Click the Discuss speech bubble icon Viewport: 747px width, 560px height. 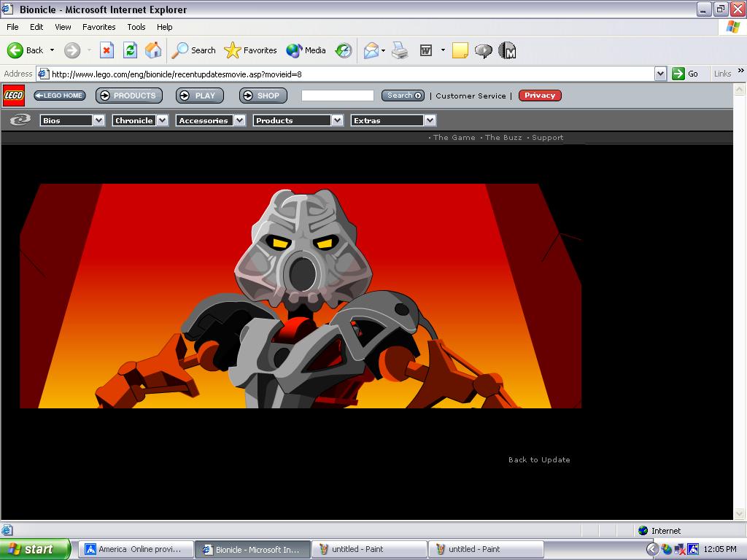pos(483,50)
